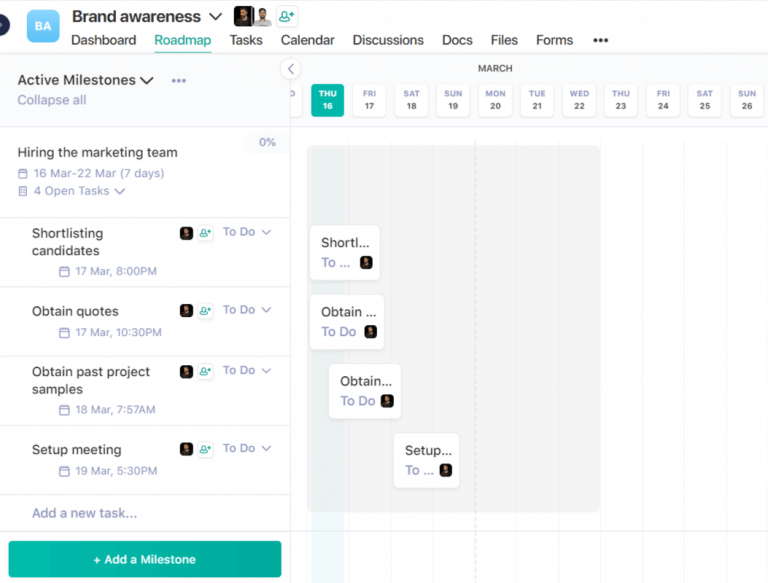768x583 pixels.
Task: Select Thu 16 date in the timeline header
Action: pyautogui.click(x=327, y=100)
